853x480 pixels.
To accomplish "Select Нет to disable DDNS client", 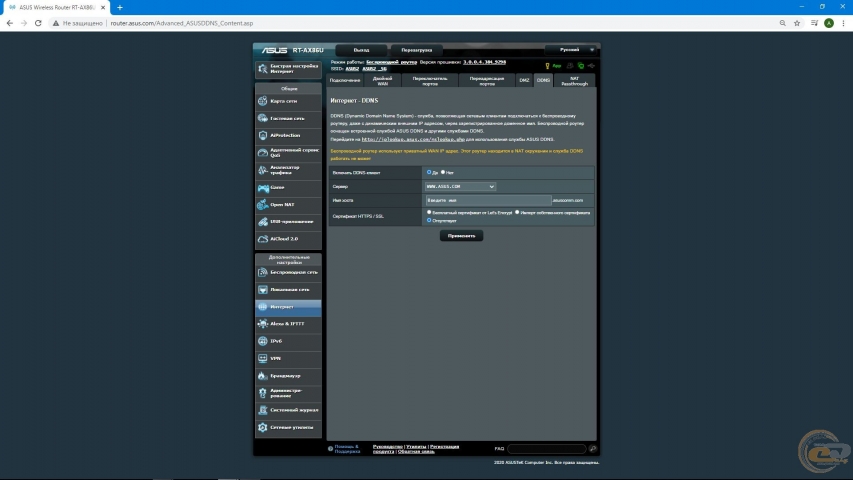I will coord(443,172).
